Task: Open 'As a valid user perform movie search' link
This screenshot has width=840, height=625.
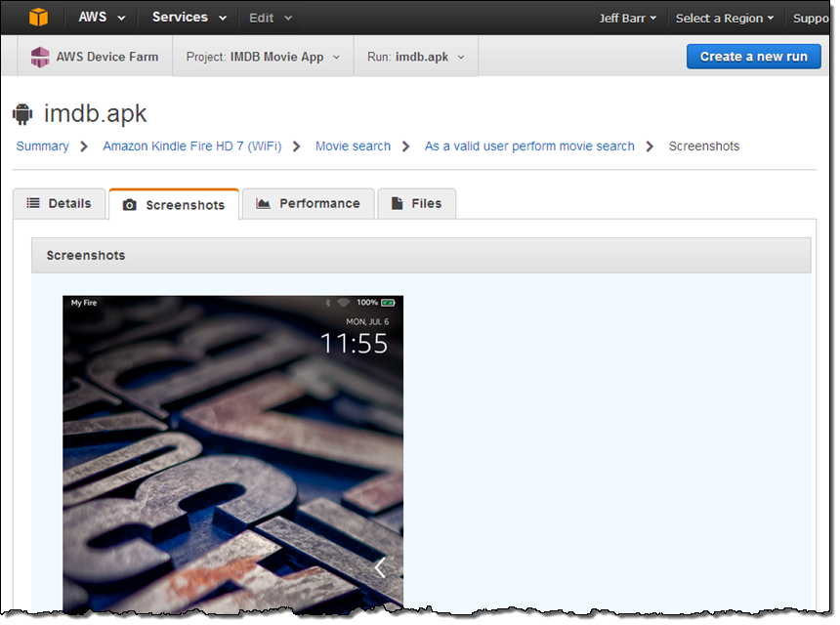Action: tap(529, 146)
